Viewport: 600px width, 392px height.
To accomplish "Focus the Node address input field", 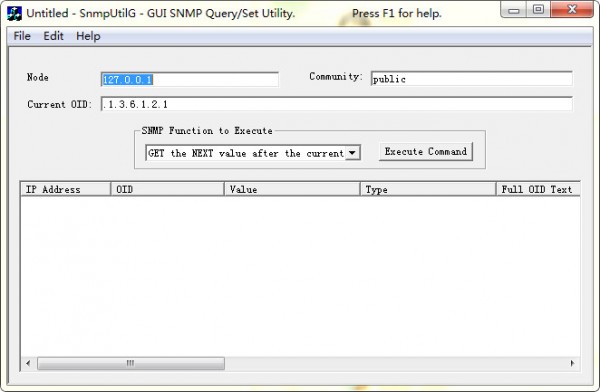I will click(x=190, y=79).
